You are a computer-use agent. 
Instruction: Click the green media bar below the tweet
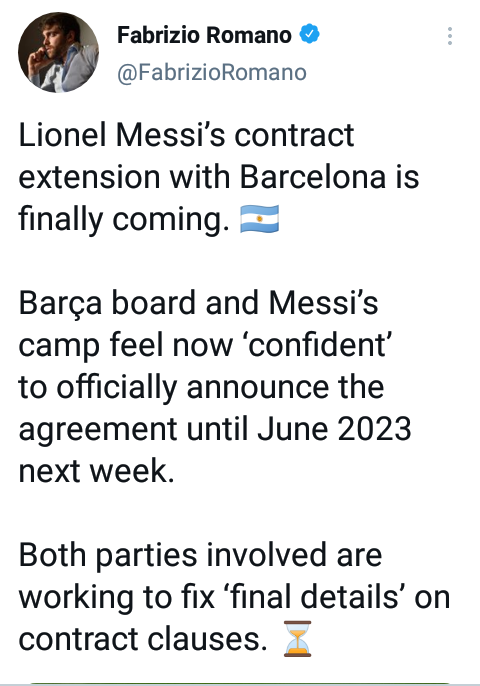coord(240,684)
